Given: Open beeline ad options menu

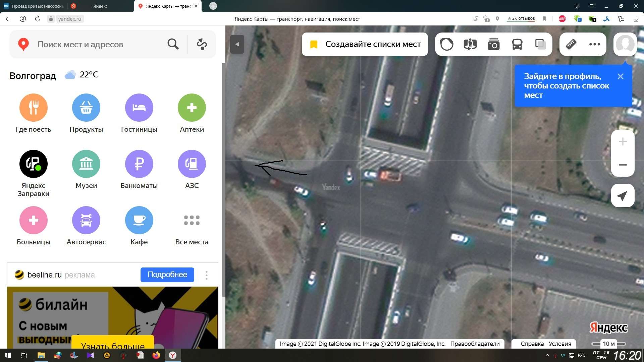Looking at the screenshot, I should click(207, 275).
